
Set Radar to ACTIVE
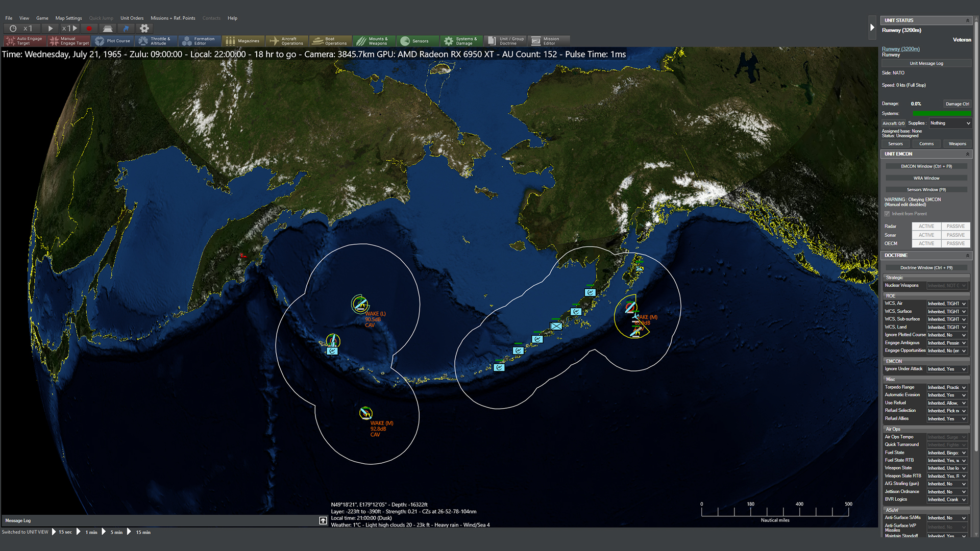coord(926,226)
